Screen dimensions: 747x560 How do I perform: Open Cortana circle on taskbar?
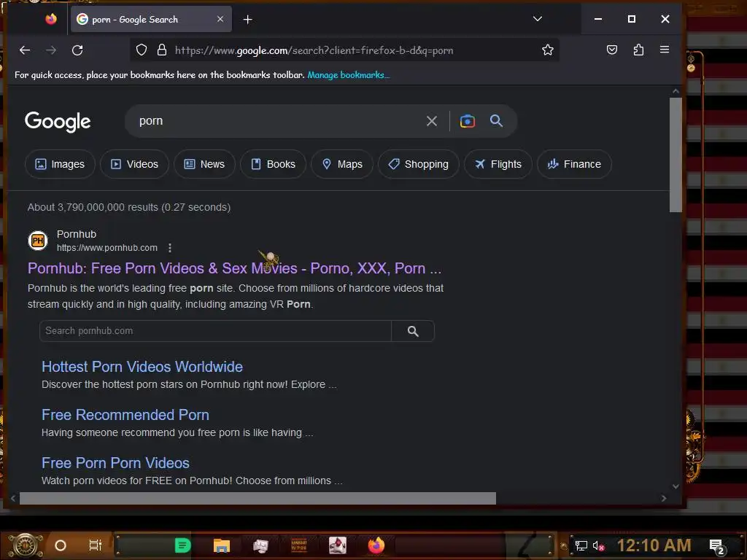(x=61, y=545)
